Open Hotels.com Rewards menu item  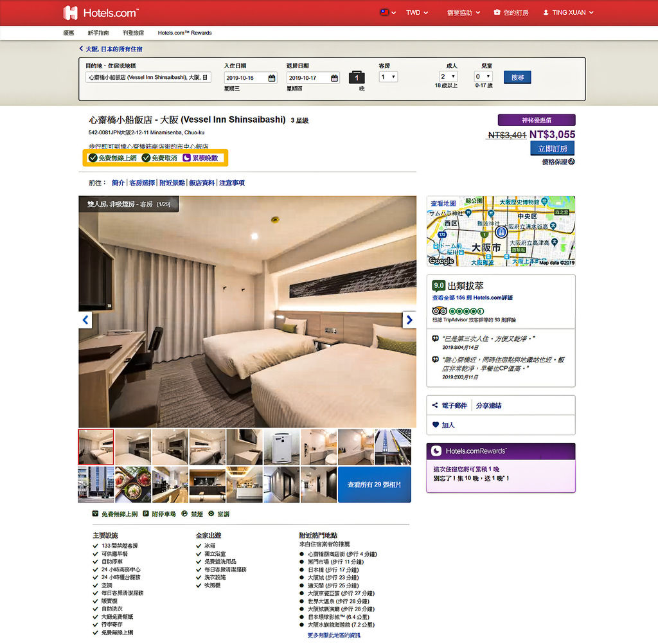[184, 33]
